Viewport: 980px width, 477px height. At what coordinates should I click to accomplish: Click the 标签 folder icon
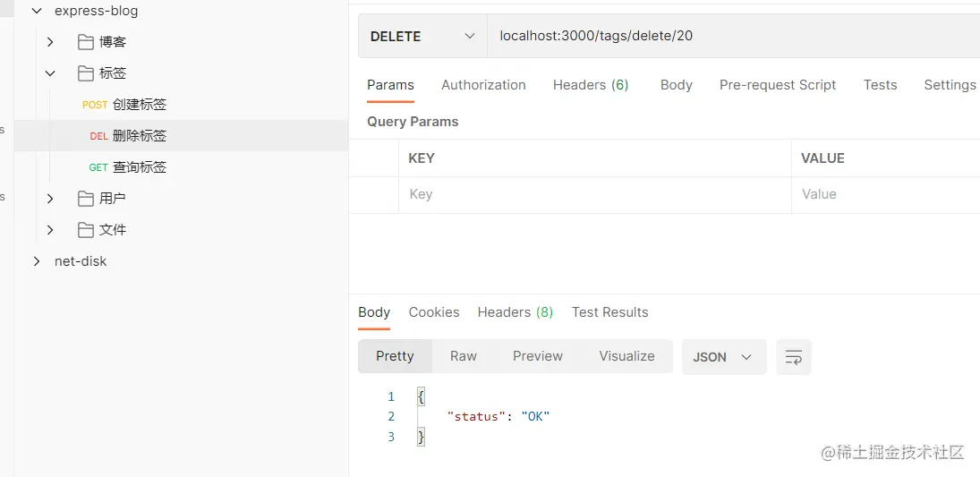click(x=86, y=73)
